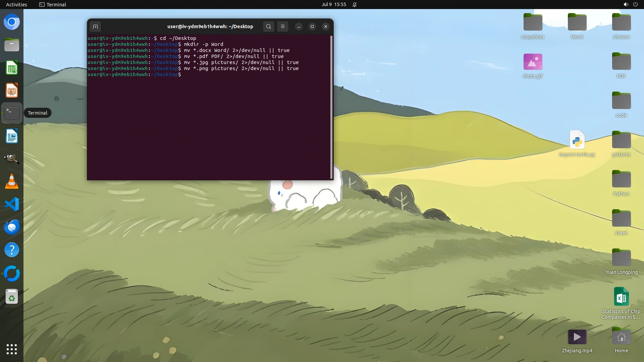This screenshot has width=644, height=362.
Task: Select the Zhejiang.mp4 video thumbnail
Action: (x=577, y=337)
